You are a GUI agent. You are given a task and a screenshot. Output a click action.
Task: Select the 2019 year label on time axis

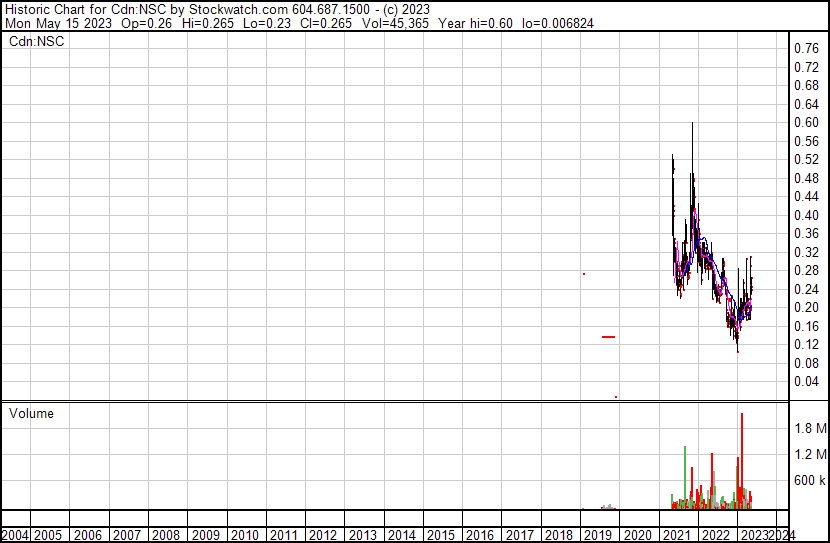click(598, 535)
